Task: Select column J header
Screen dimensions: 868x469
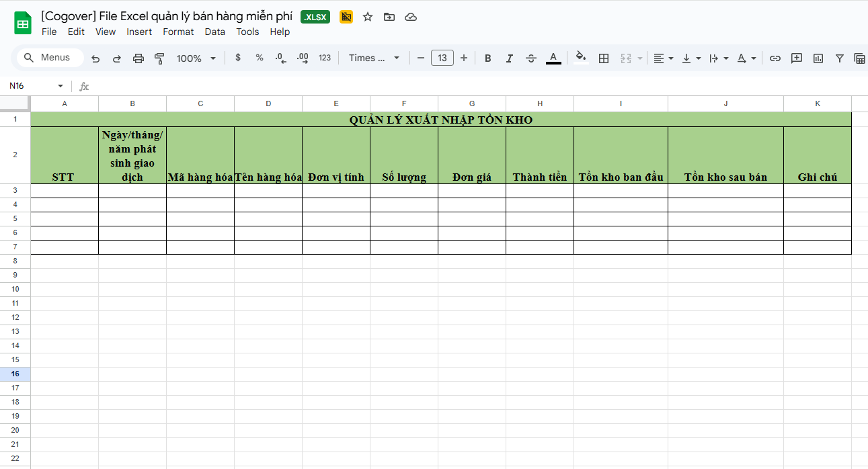Action: pos(726,103)
